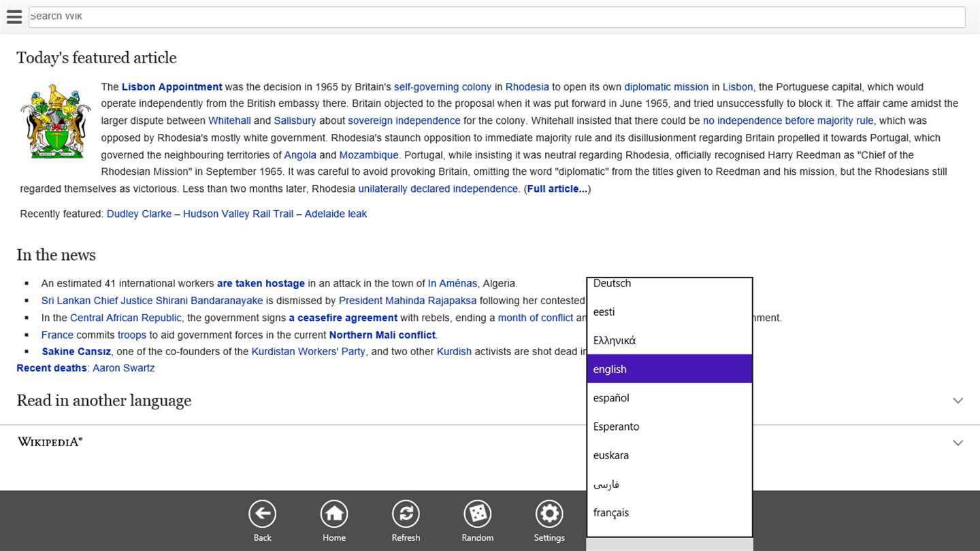Open the 'month of conflict' link
980x551 pixels.
tap(536, 318)
